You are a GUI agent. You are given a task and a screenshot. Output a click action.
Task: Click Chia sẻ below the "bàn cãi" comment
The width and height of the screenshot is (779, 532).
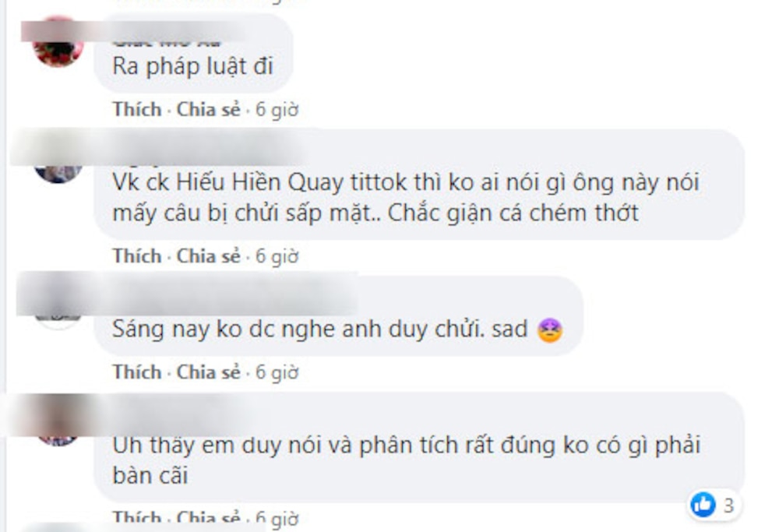(x=209, y=518)
